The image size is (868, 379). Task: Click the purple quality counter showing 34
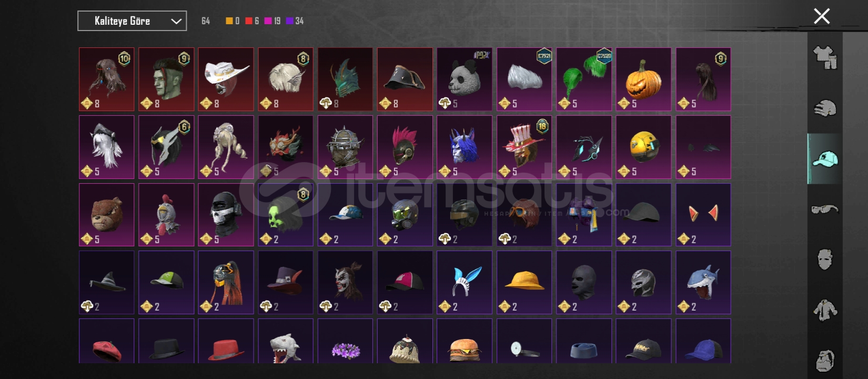(295, 21)
